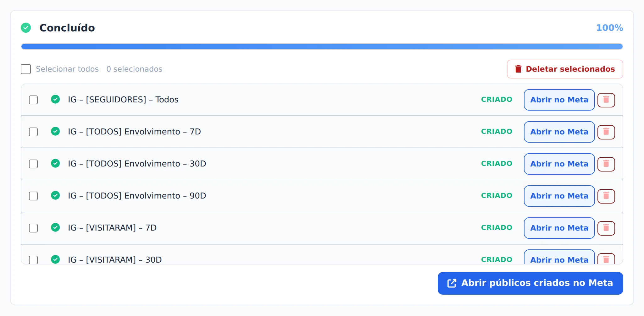Click trash icon for [VISITARAM] – 30D row

pos(606,259)
